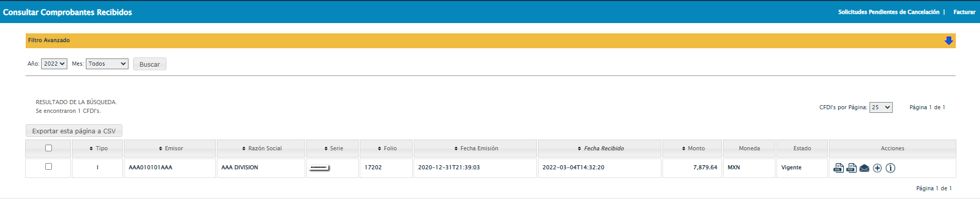Expand Filtro Avanzado with the blue arrow
Screen dimensions: 980x199
click(x=949, y=41)
